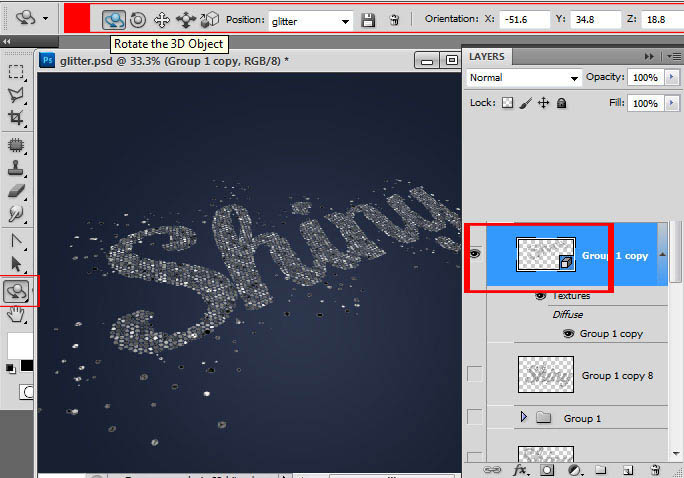Add a layer mask
Screen dimensions: 684x478
tap(547, 470)
